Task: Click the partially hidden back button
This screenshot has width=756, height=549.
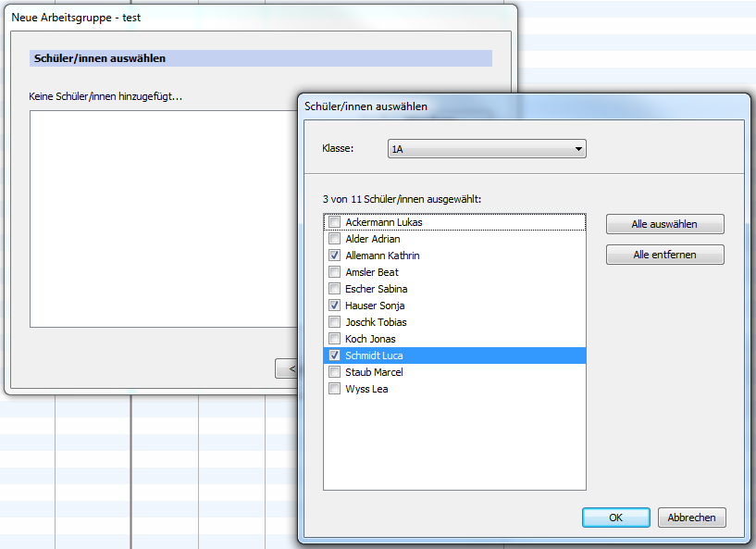Action: coord(286,368)
